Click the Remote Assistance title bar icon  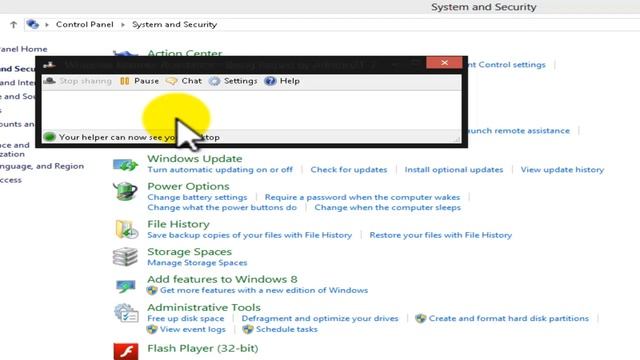49,64
